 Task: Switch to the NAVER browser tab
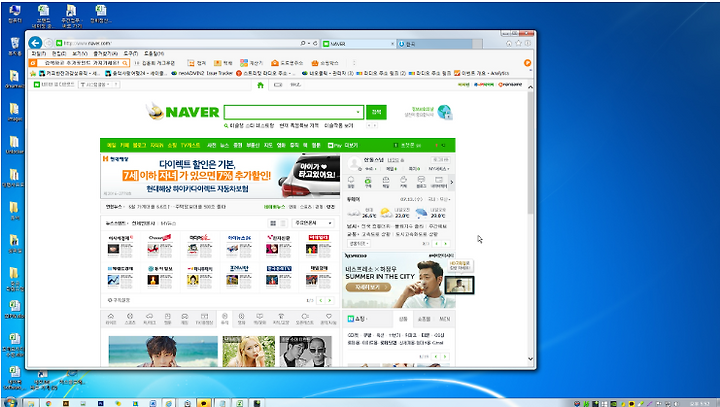[x=358, y=44]
